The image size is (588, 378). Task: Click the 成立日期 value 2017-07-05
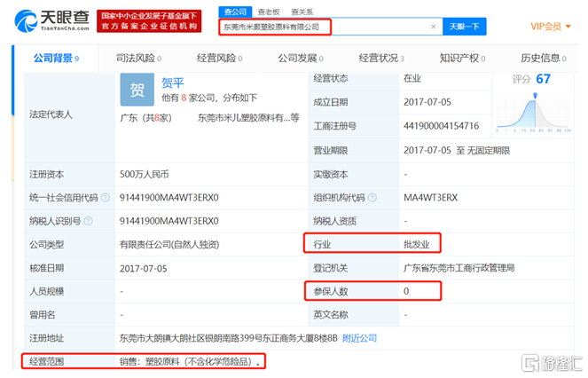coord(427,102)
